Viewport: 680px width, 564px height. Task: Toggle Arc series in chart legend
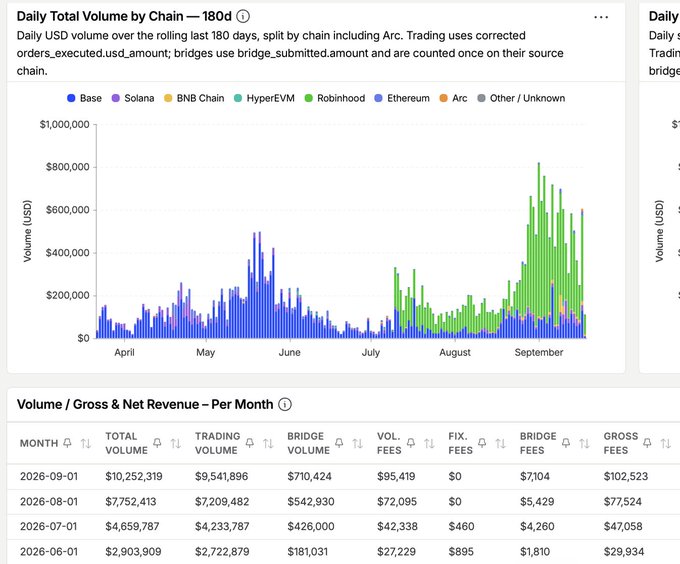(x=454, y=98)
